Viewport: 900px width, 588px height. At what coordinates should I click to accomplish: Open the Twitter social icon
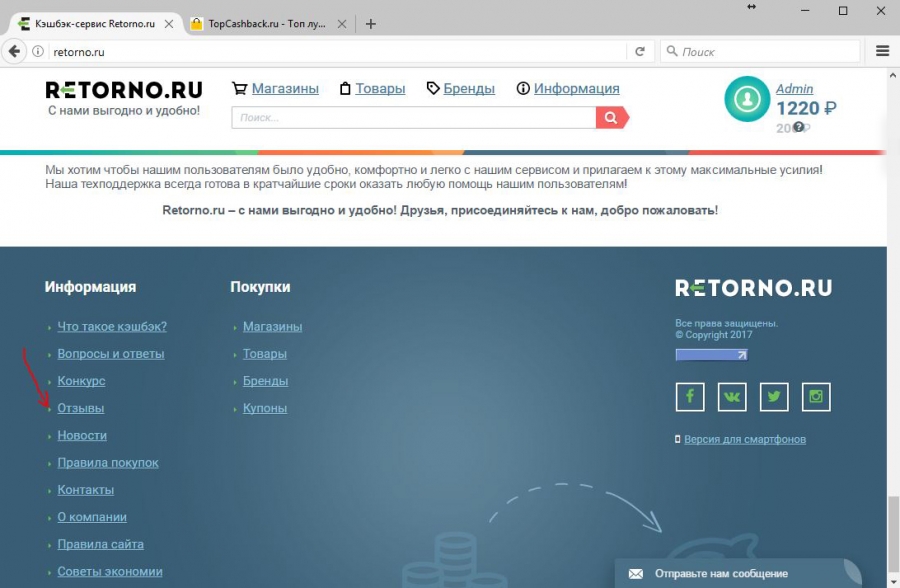click(774, 397)
